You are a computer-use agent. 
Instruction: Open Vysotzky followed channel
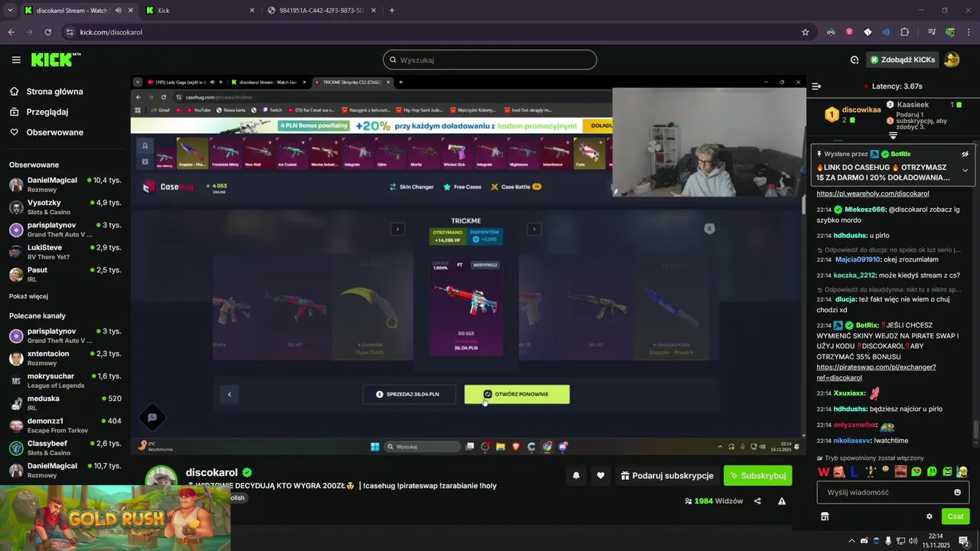(x=65, y=207)
